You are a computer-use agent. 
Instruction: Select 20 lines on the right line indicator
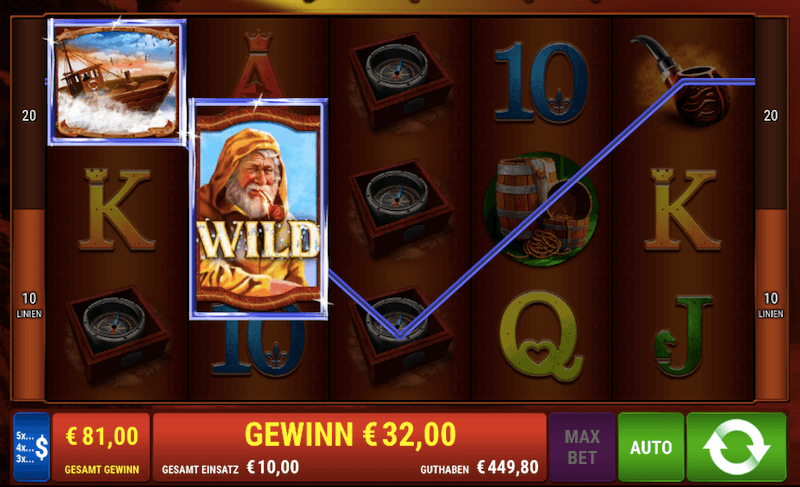tap(770, 116)
